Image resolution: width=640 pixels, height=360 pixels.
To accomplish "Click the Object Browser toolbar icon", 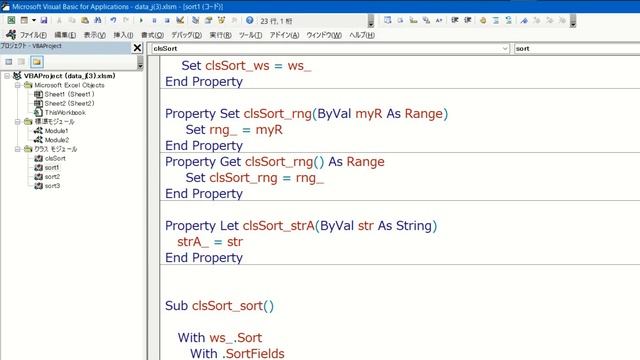I will coord(222,20).
